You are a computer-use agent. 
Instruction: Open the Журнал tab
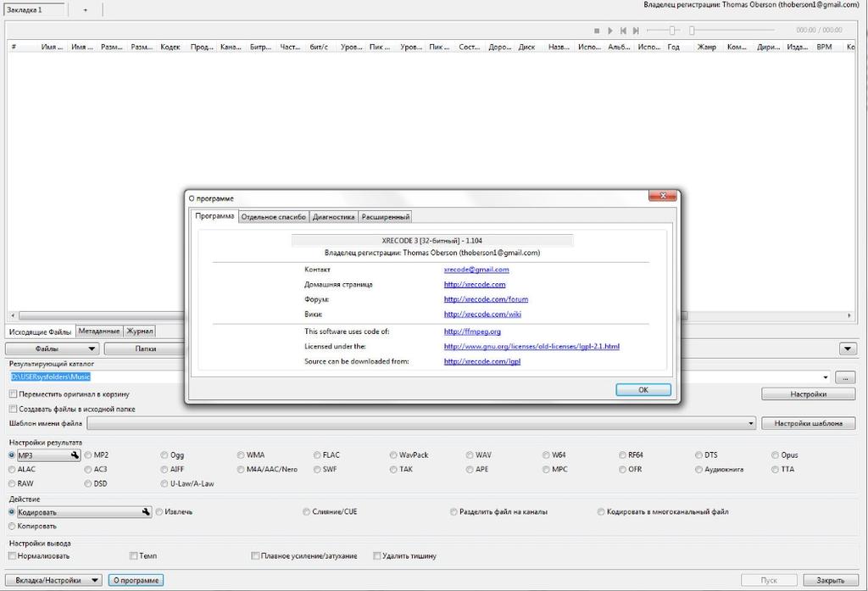[140, 331]
